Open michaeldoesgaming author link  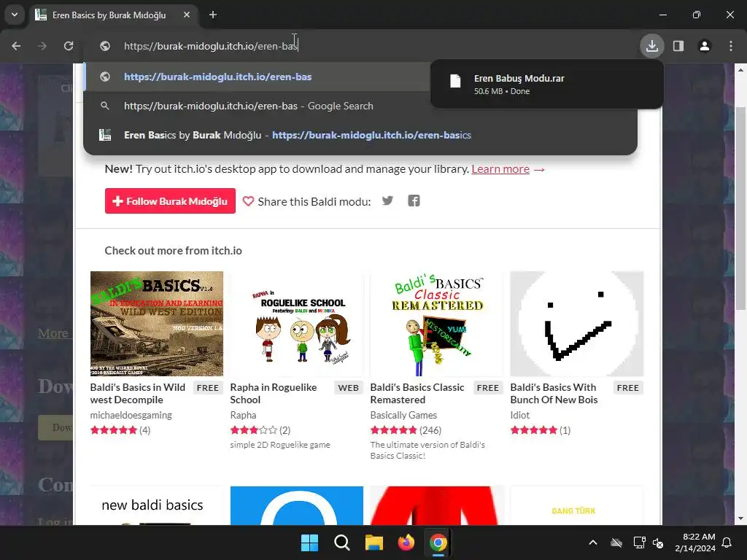(131, 415)
